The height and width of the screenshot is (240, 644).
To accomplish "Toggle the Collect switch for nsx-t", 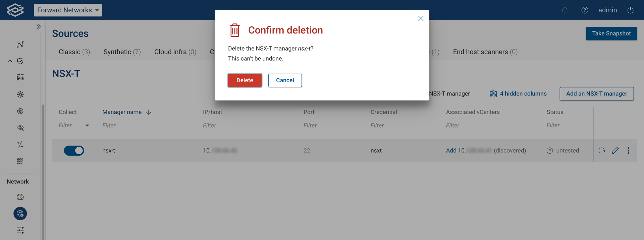I will tap(74, 151).
